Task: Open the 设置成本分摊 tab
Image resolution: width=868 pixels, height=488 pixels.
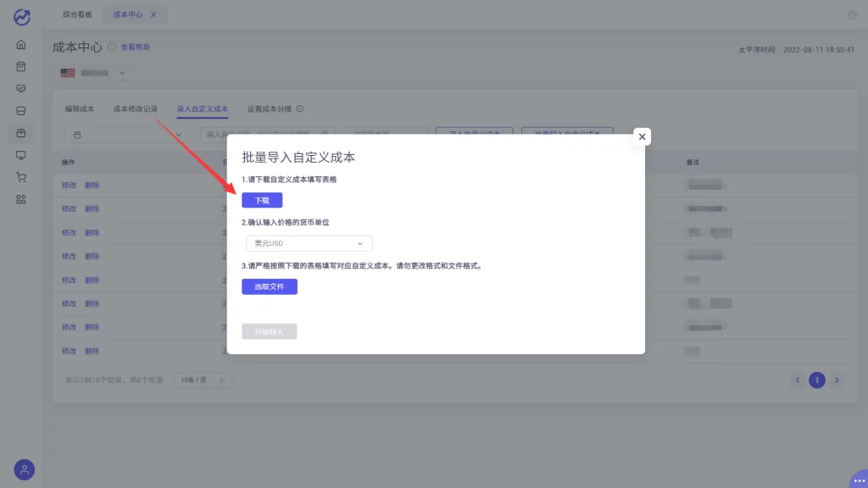Action: [270, 109]
